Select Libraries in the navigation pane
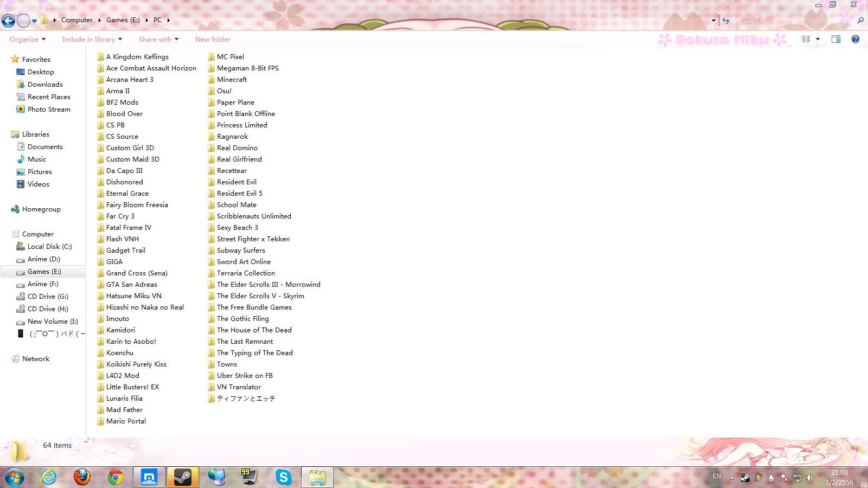Screen dimensions: 868x488 (35, 134)
